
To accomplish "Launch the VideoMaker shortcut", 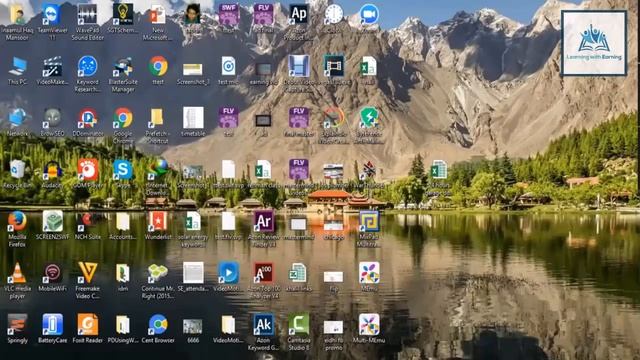I will point(52,67).
